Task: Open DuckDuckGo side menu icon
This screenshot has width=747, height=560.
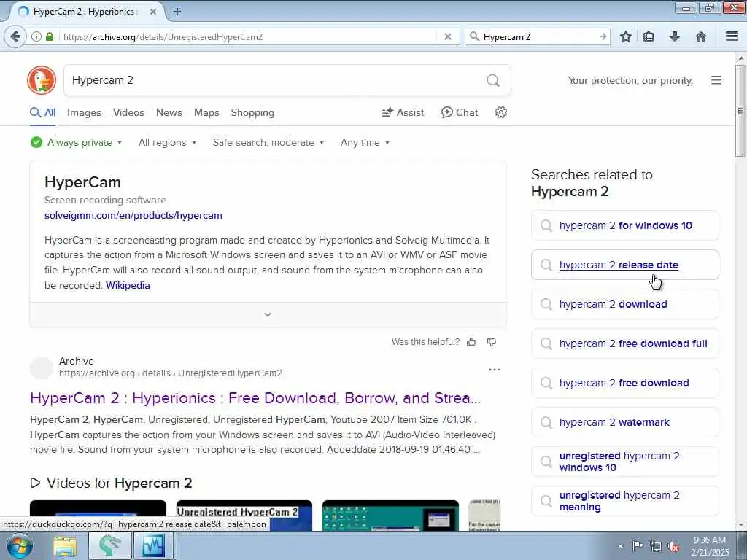Action: [716, 80]
